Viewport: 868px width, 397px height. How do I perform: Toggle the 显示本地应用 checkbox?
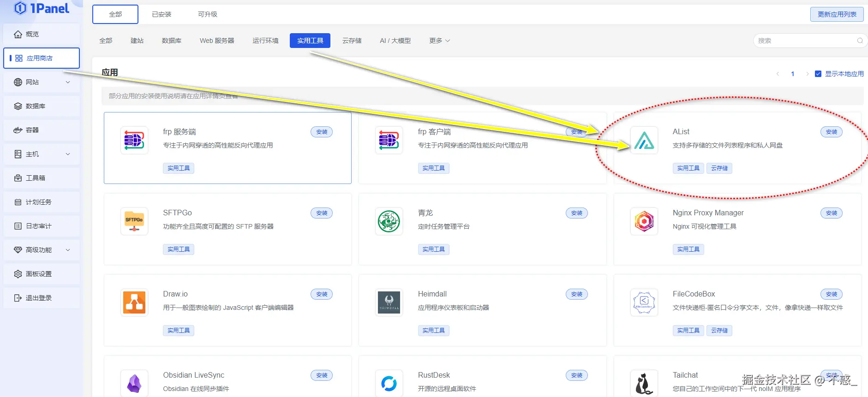pos(818,74)
